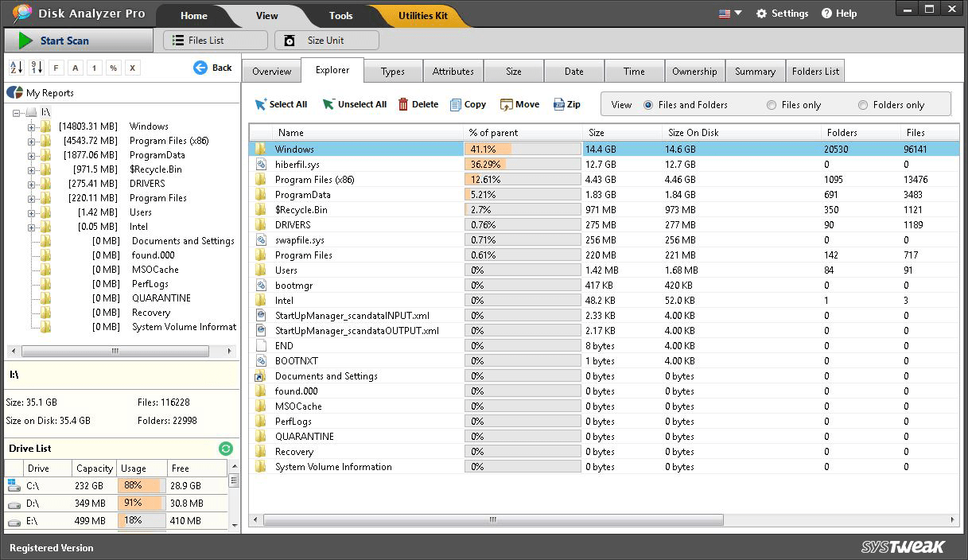Click the C:\ 88% usage bar
This screenshot has height=560, width=968.
pos(142,485)
